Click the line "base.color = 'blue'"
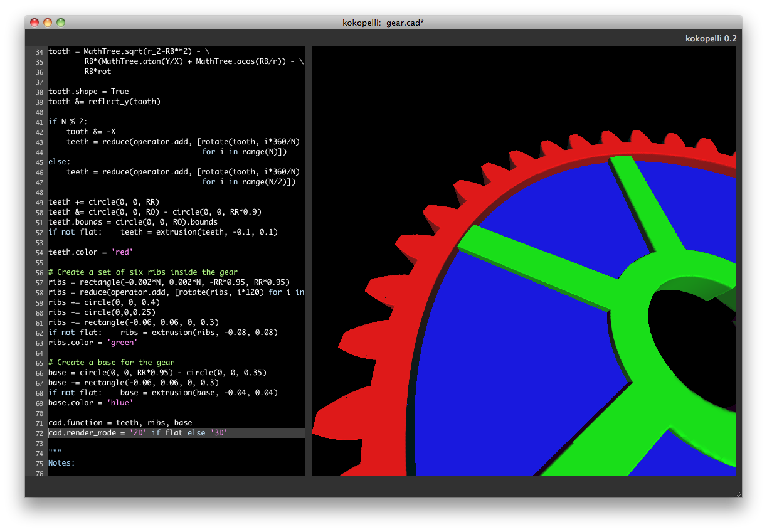Image resolution: width=767 pixels, height=532 pixels. coord(91,403)
